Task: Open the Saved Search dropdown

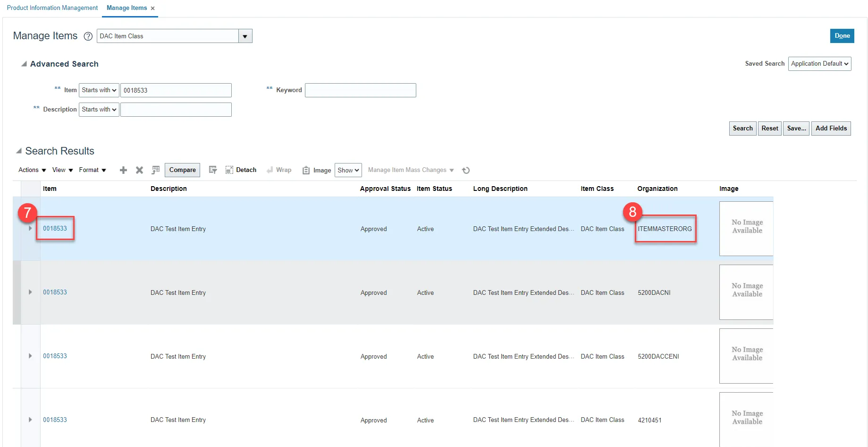Action: [819, 64]
